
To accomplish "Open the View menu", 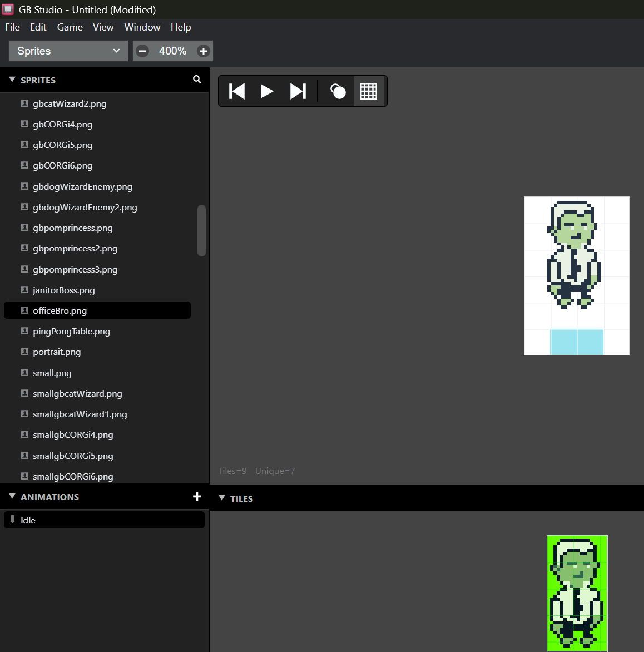I will (103, 27).
